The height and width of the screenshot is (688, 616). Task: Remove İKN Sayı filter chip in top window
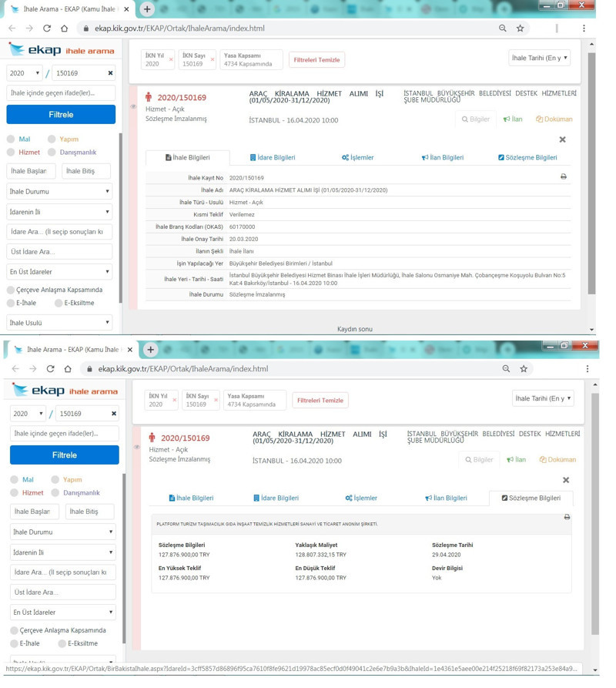[x=213, y=59]
